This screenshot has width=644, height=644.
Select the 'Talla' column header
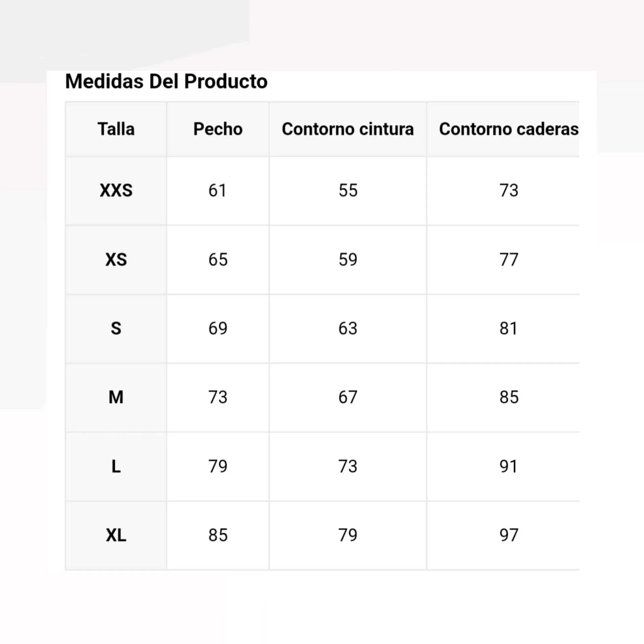(x=116, y=129)
